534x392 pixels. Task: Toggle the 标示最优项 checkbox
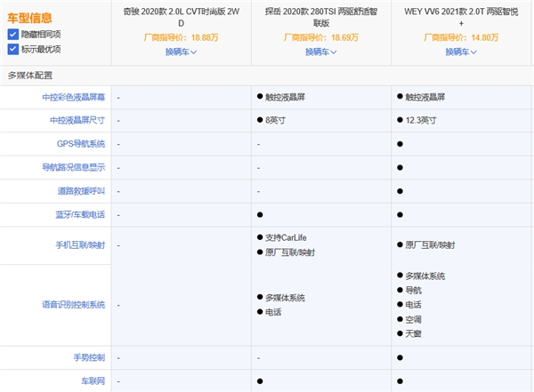point(13,49)
